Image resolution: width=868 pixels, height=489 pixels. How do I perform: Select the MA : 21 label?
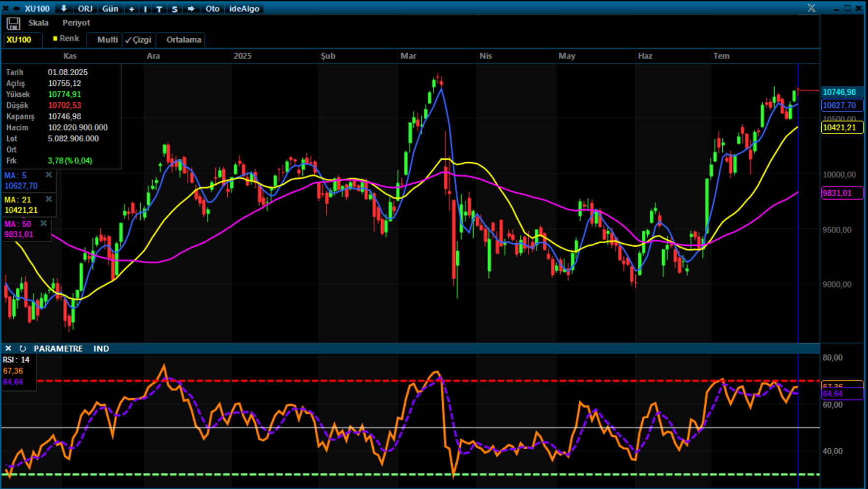(x=18, y=200)
